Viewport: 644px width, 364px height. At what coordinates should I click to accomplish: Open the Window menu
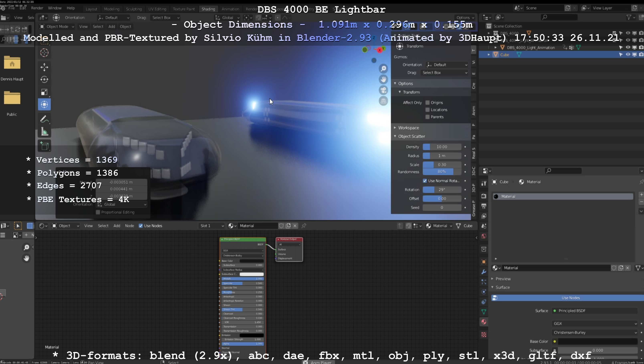coord(54,8)
